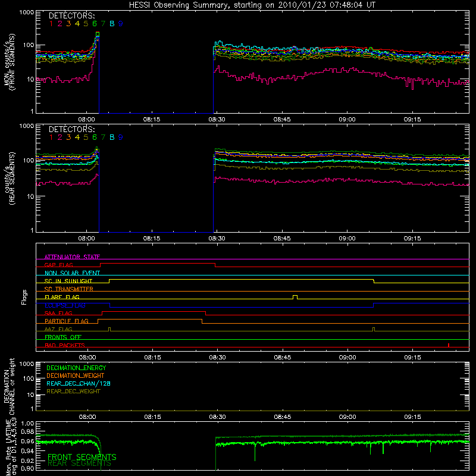Select detector "4" legend in front segments panel

tap(77, 24)
